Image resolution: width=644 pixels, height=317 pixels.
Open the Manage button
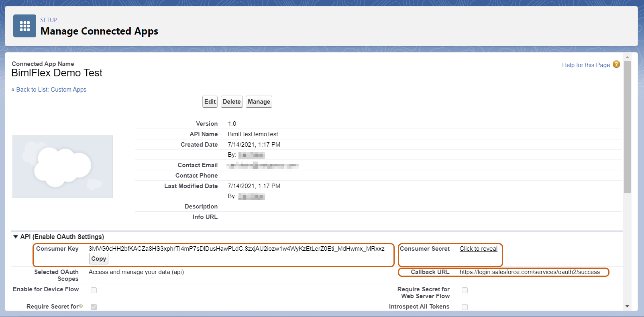point(259,102)
